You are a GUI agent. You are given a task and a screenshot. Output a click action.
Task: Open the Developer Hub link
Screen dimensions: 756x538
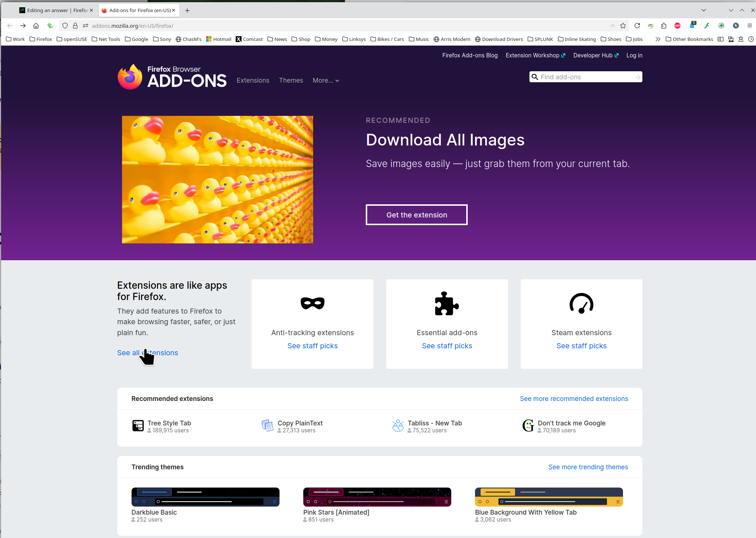596,55
